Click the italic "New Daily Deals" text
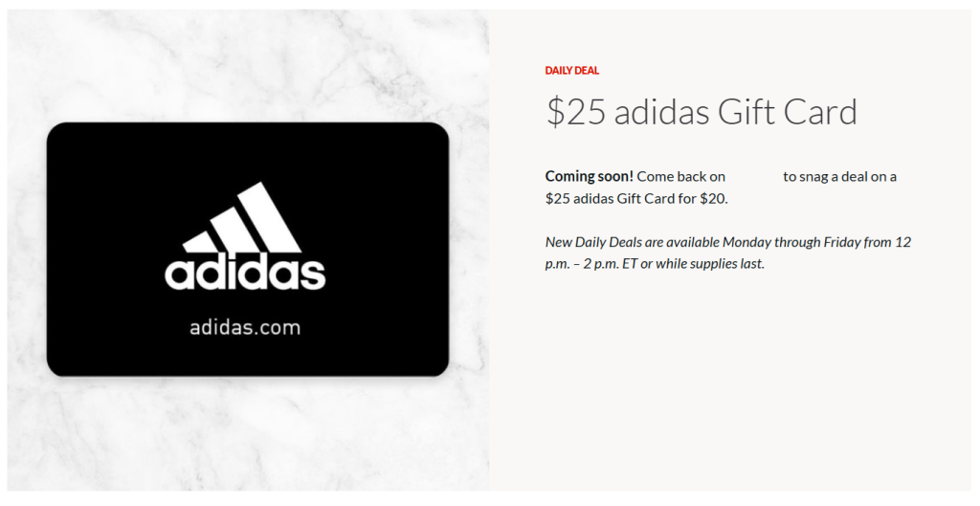This screenshot has width=980, height=506. pyautogui.click(x=593, y=242)
